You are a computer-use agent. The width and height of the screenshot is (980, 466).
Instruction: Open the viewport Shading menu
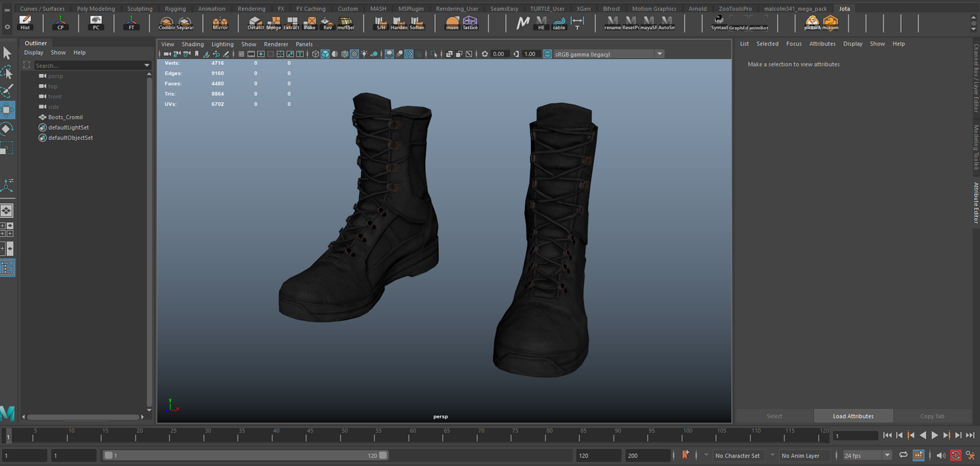coord(193,44)
